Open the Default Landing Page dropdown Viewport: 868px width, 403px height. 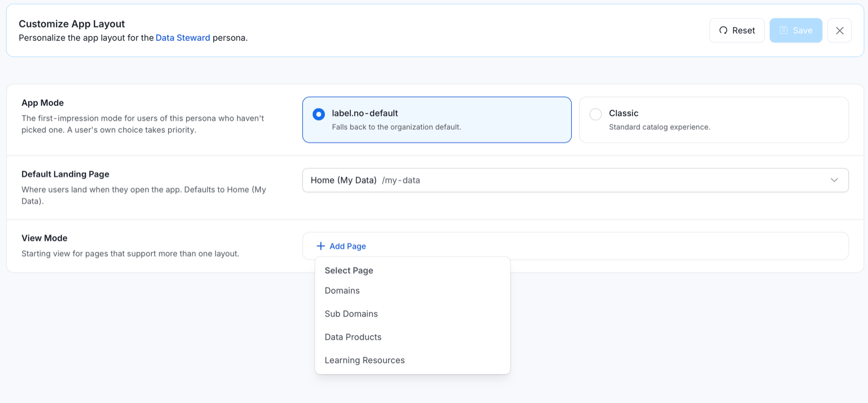coord(575,180)
